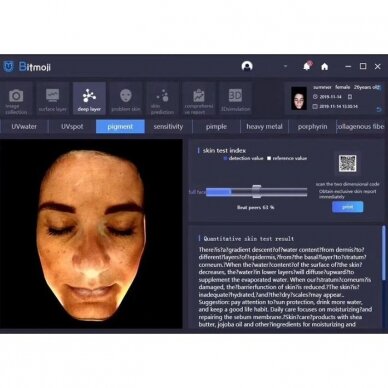This screenshot has height=388, width=388.
Task: Click the 'detection value' legend label
Action: 246,158
